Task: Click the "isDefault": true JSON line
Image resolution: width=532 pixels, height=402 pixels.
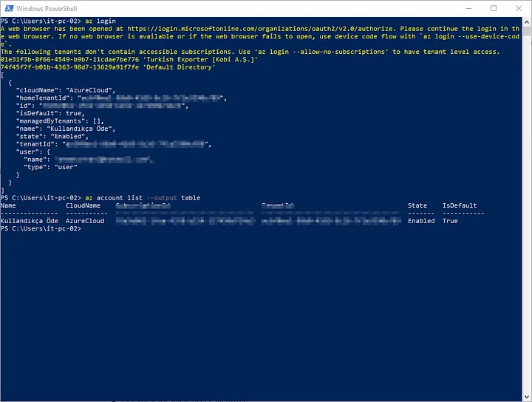Action: click(x=47, y=112)
